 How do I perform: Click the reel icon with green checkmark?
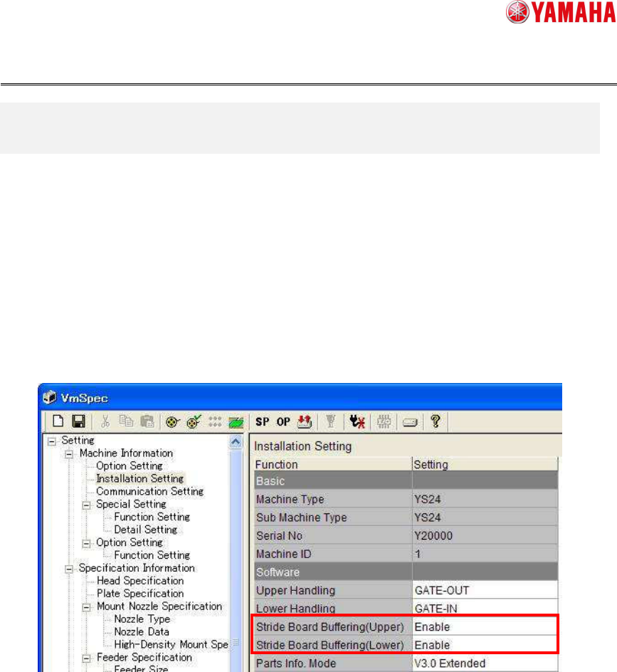(x=194, y=421)
